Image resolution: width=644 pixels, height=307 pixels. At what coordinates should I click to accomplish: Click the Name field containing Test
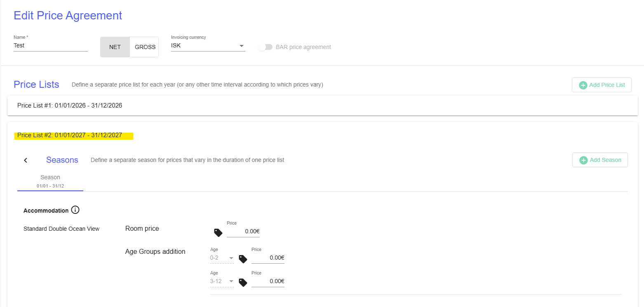(x=51, y=46)
